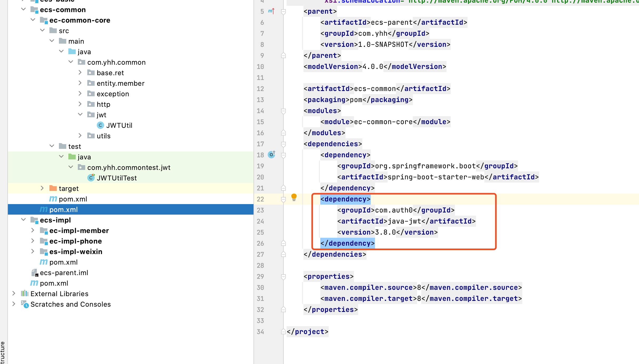Collapse the jwt package
639x364 pixels.
tap(80, 115)
